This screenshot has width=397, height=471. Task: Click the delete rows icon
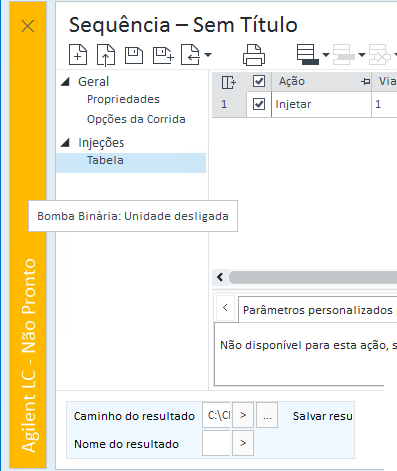click(380, 54)
